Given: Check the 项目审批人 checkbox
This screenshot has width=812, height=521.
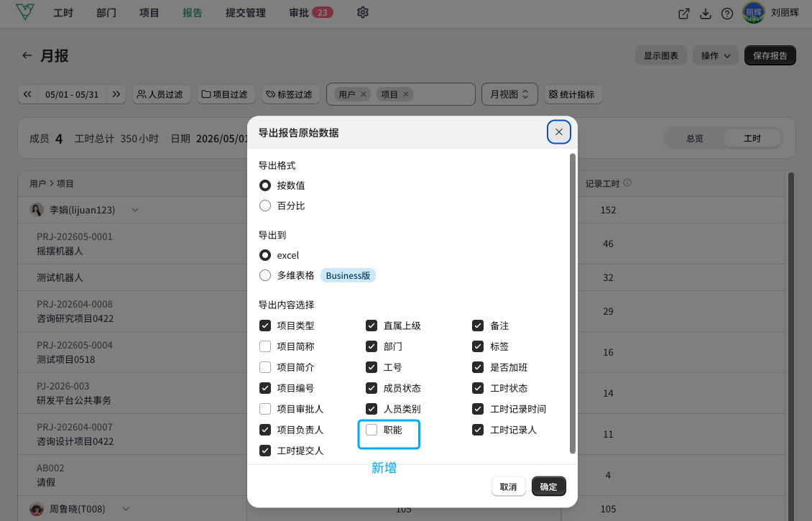Looking at the screenshot, I should [265, 409].
